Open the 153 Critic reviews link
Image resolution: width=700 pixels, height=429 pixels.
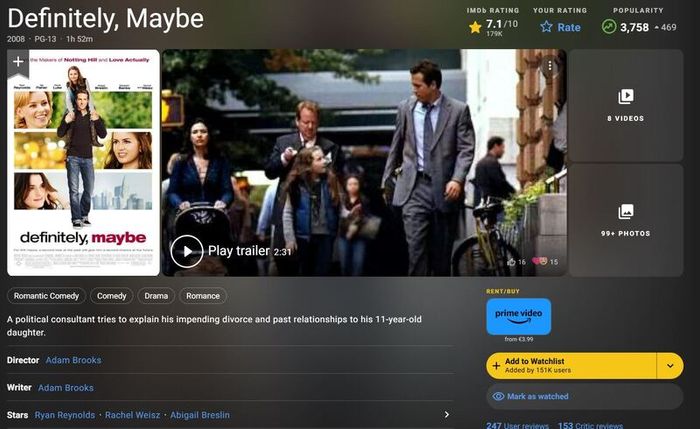[590, 425]
